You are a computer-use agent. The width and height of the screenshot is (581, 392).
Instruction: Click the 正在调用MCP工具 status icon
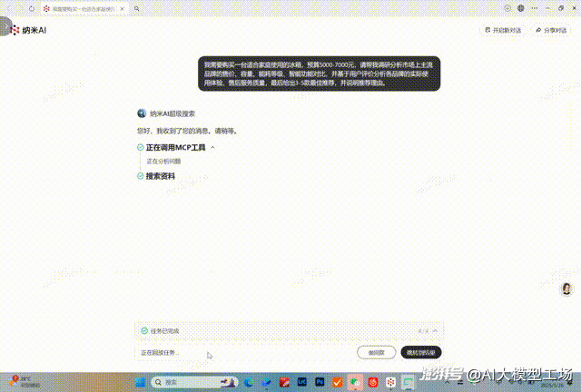tap(141, 147)
